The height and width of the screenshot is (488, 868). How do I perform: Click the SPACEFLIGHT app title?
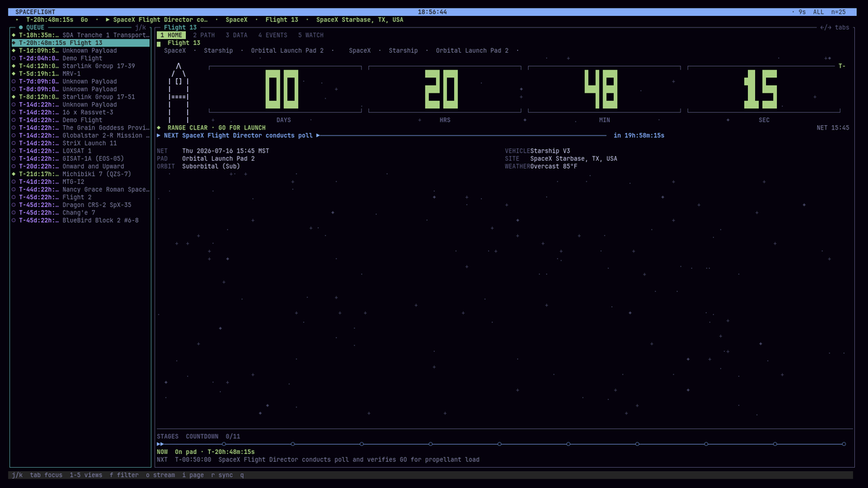pos(35,12)
